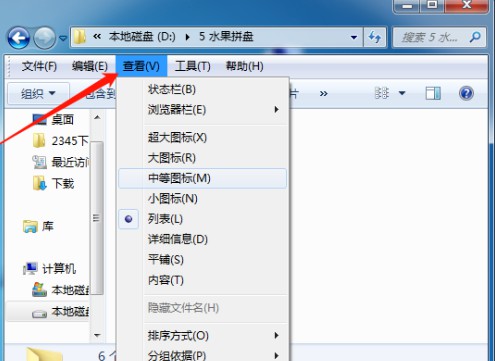
Task: Select 最近访问 in the navigation pane
Action: (61, 162)
